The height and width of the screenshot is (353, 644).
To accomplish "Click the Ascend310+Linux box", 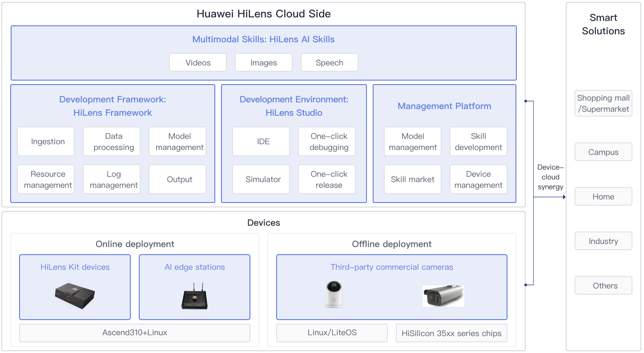I will point(135,333).
